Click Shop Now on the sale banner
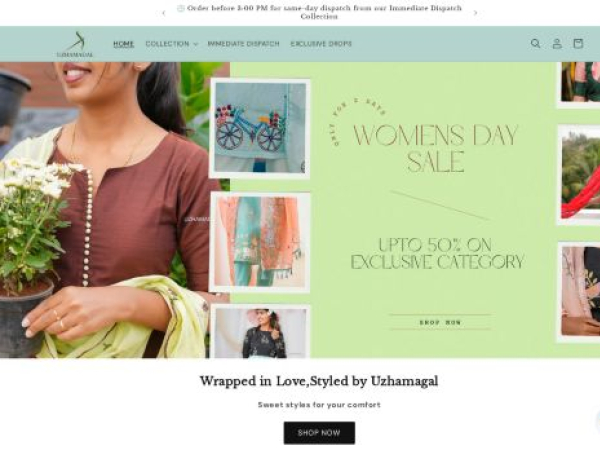The image size is (600, 450). [440, 322]
